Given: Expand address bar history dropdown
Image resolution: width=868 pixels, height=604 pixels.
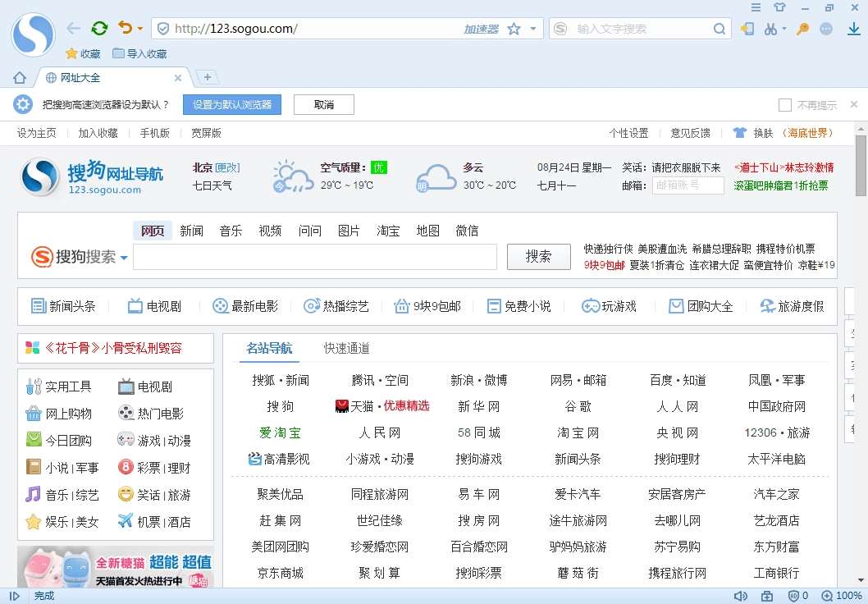Looking at the screenshot, I should (x=533, y=29).
